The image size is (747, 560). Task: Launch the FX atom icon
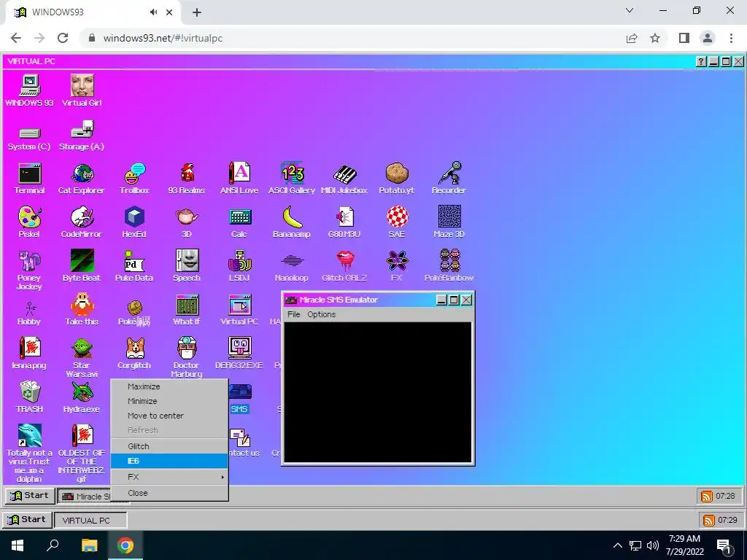coord(397,265)
